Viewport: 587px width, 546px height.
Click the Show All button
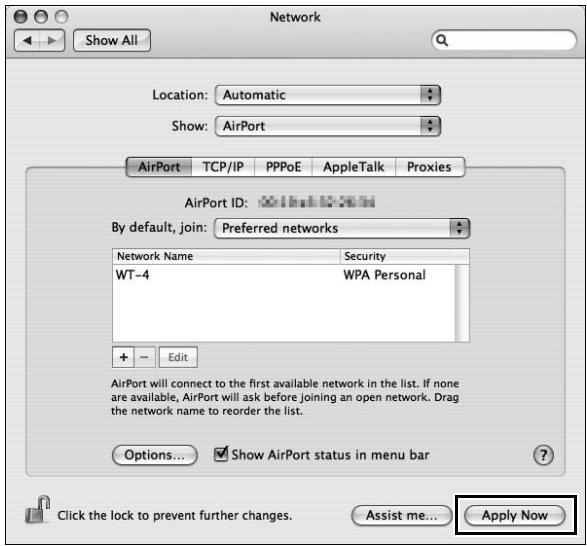point(112,40)
